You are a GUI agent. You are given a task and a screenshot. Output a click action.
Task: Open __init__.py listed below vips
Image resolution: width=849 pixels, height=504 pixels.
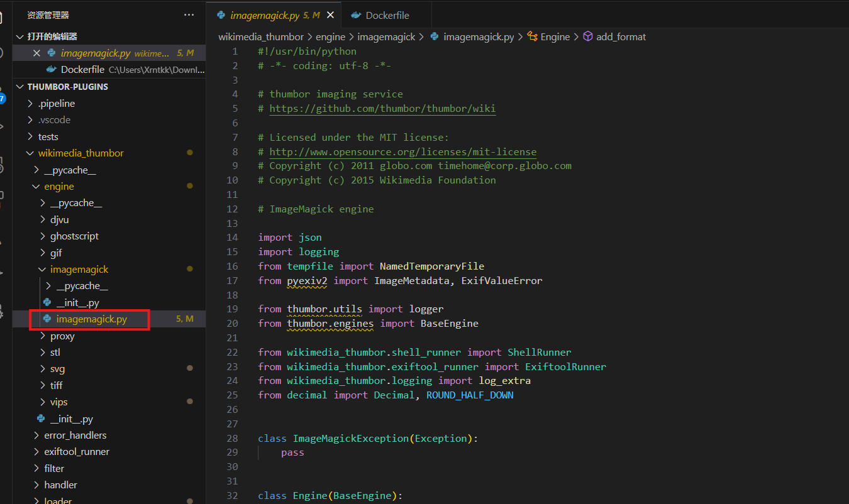71,419
